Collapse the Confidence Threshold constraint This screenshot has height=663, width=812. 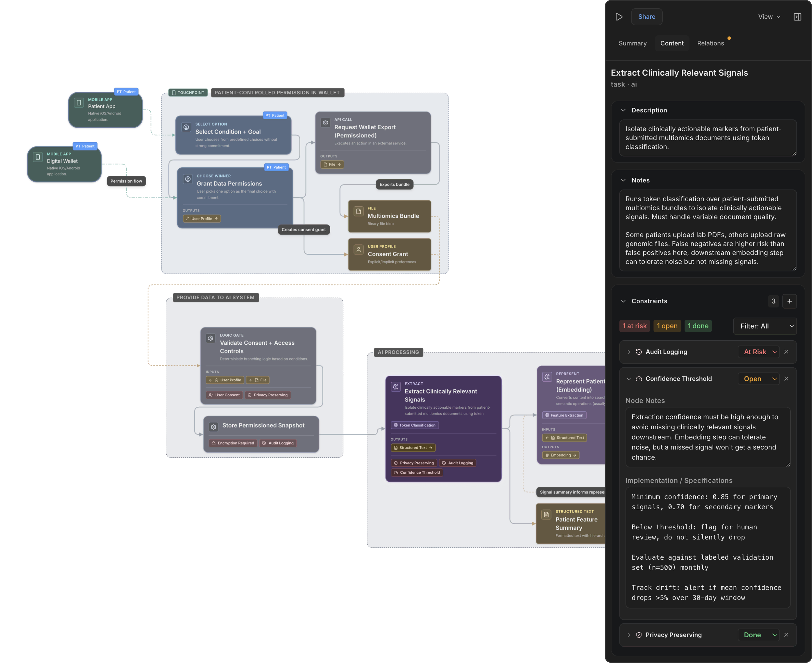(x=628, y=379)
